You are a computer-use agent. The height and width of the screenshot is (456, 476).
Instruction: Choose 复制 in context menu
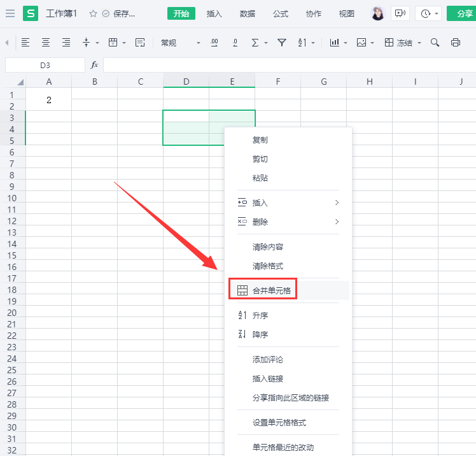(x=288, y=139)
